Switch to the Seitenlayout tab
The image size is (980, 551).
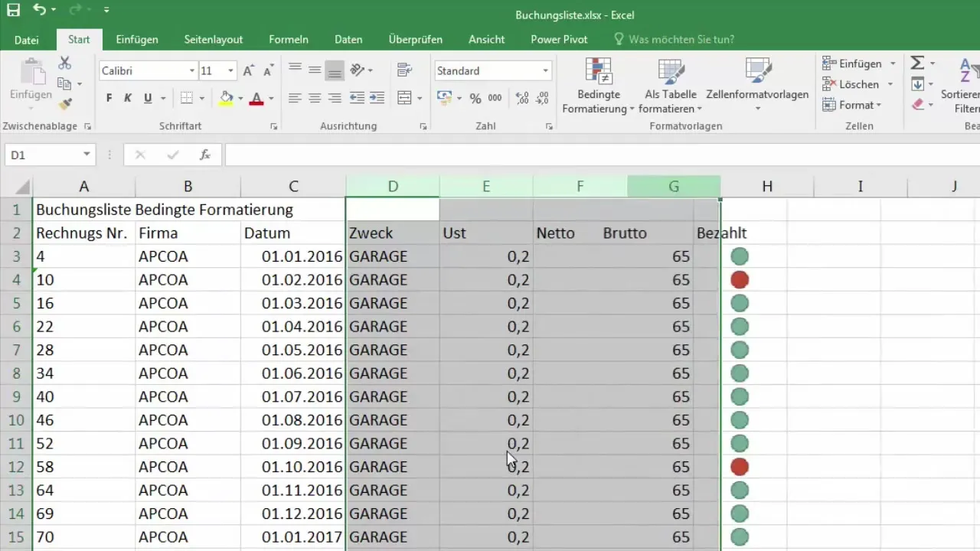pos(214,40)
